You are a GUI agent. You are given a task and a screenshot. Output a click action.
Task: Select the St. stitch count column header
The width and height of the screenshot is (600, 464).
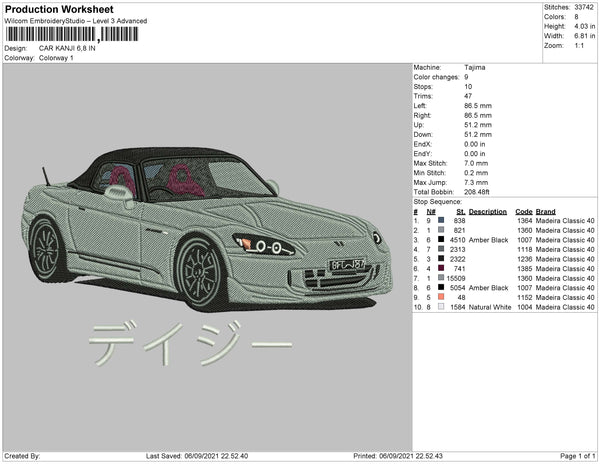pos(460,212)
